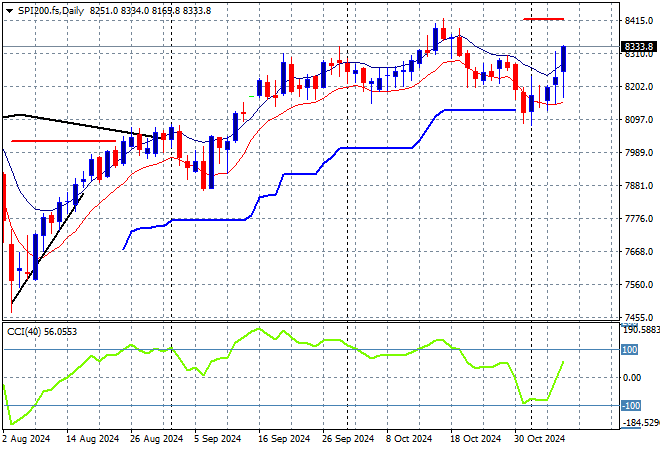This screenshot has height=450, width=660.
Task: Click the 2 Aug 2024 date label
Action: [26, 439]
